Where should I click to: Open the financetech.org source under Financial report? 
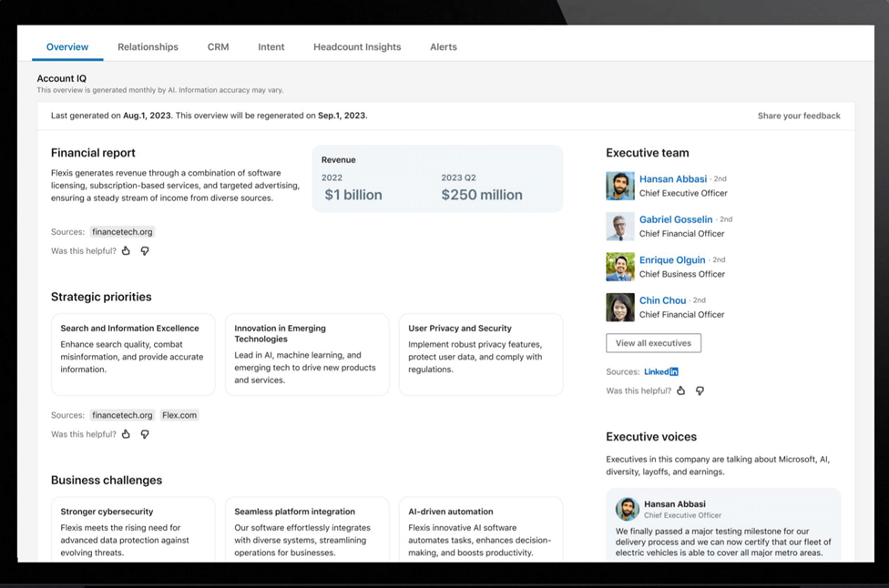click(122, 232)
